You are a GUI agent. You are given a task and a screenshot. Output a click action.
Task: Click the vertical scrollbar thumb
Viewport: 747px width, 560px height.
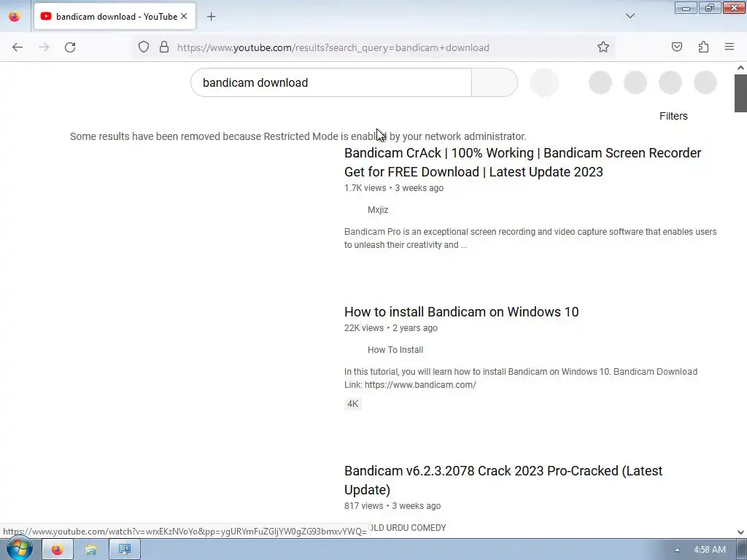tap(740, 93)
